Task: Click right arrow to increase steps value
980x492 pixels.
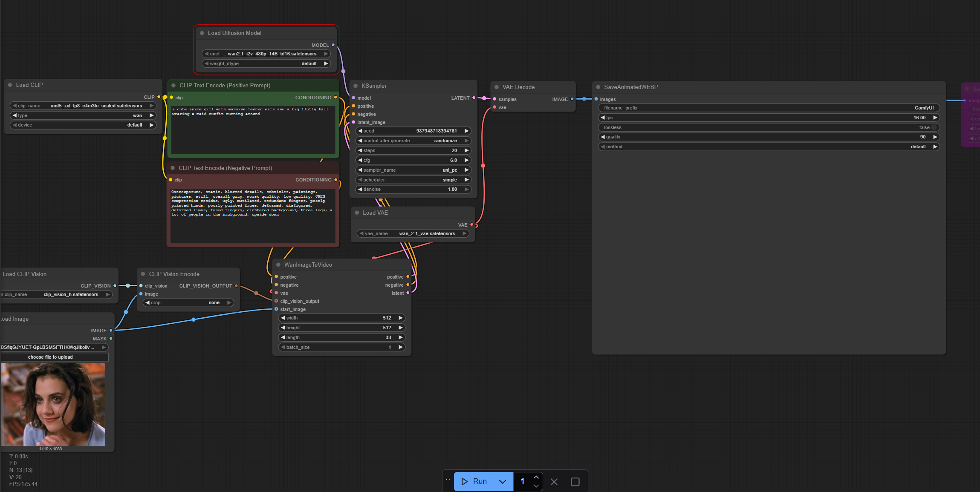Action: pyautogui.click(x=467, y=150)
